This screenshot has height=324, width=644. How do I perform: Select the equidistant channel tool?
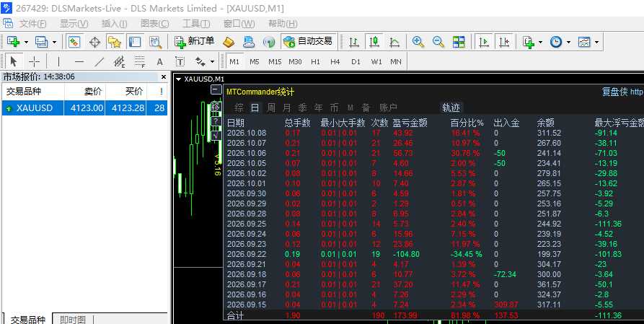pyautogui.click(x=120, y=61)
